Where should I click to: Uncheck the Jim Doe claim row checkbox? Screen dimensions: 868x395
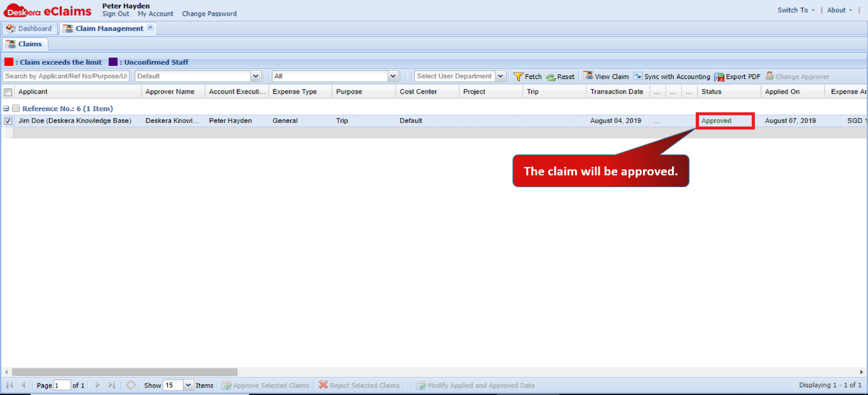click(x=8, y=121)
